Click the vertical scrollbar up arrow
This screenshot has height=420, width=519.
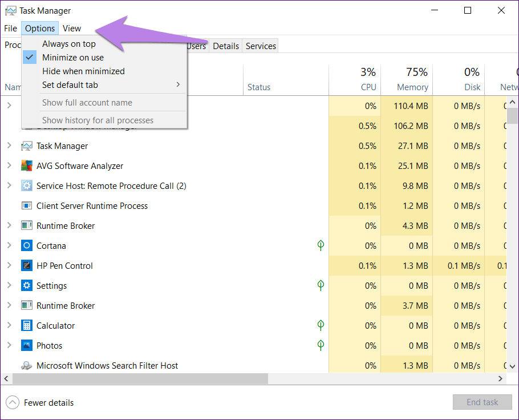512,102
